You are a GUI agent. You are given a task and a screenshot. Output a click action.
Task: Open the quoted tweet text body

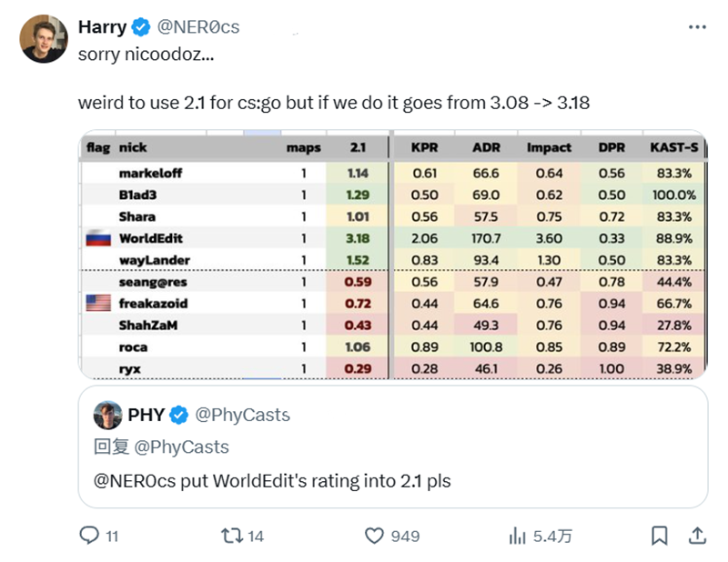[x=273, y=479]
